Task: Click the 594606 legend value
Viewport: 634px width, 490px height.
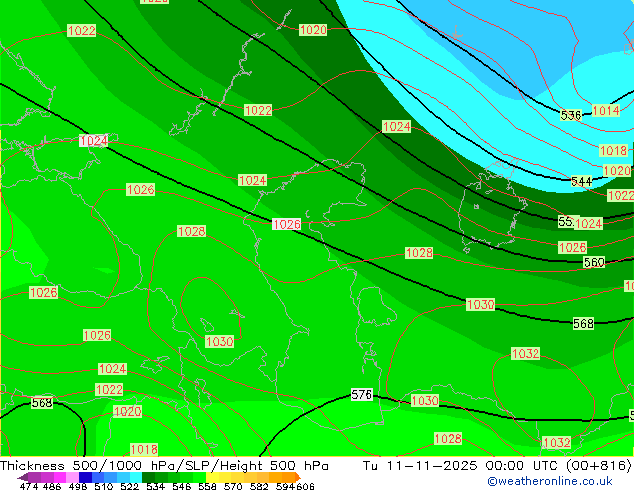Action: (295, 486)
